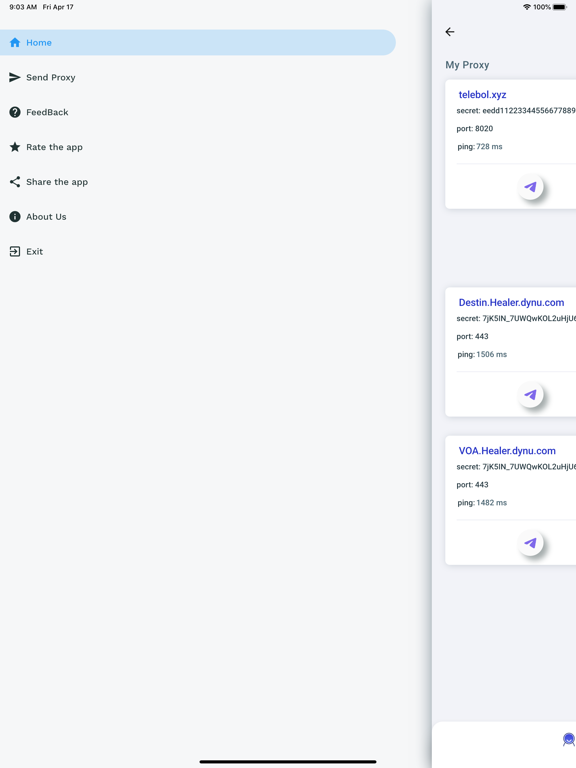The image size is (576, 768).
Task: Click the About Us info icon
Action: pos(15,216)
